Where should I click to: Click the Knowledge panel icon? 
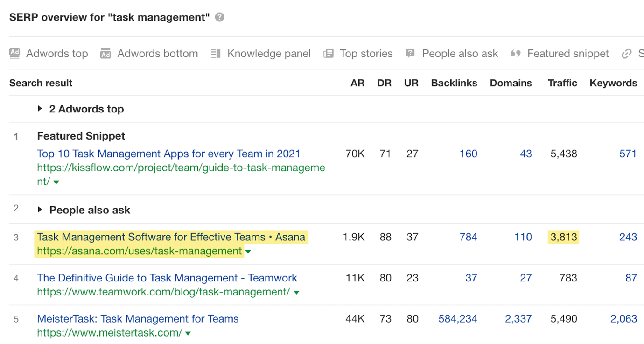(216, 54)
